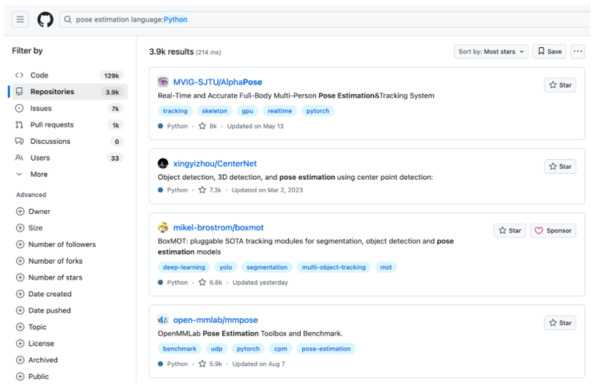Go to GitHub homepage via Octocat logo
The width and height of the screenshot is (591, 391).
coord(45,19)
